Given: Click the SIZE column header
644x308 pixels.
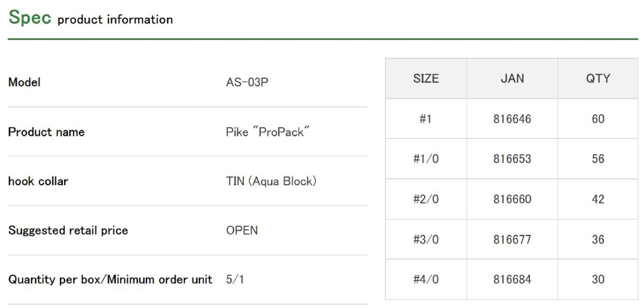Looking at the screenshot, I should [426, 79].
